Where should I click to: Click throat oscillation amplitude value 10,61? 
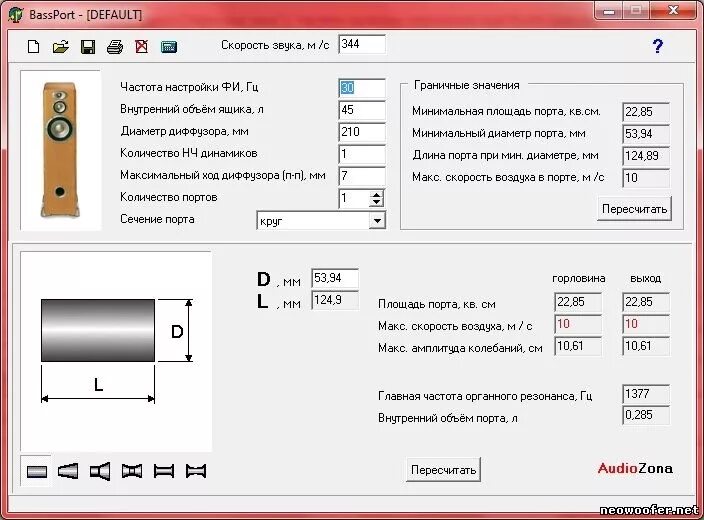(x=578, y=346)
